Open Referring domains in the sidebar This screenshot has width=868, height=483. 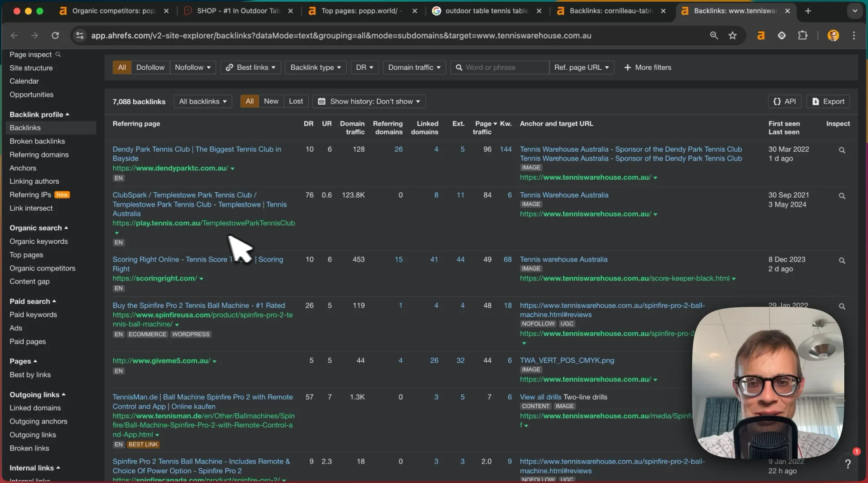tap(39, 154)
